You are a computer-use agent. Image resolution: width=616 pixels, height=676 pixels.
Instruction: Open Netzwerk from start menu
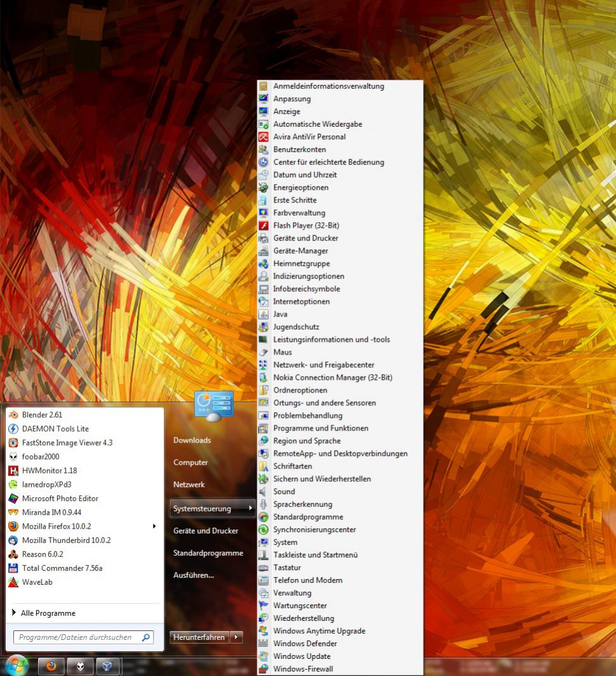click(189, 484)
